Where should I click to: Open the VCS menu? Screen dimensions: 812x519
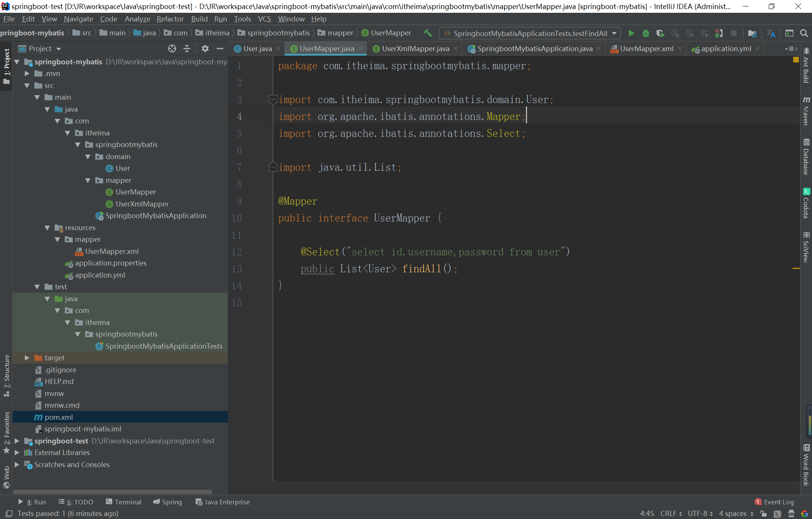tap(264, 19)
